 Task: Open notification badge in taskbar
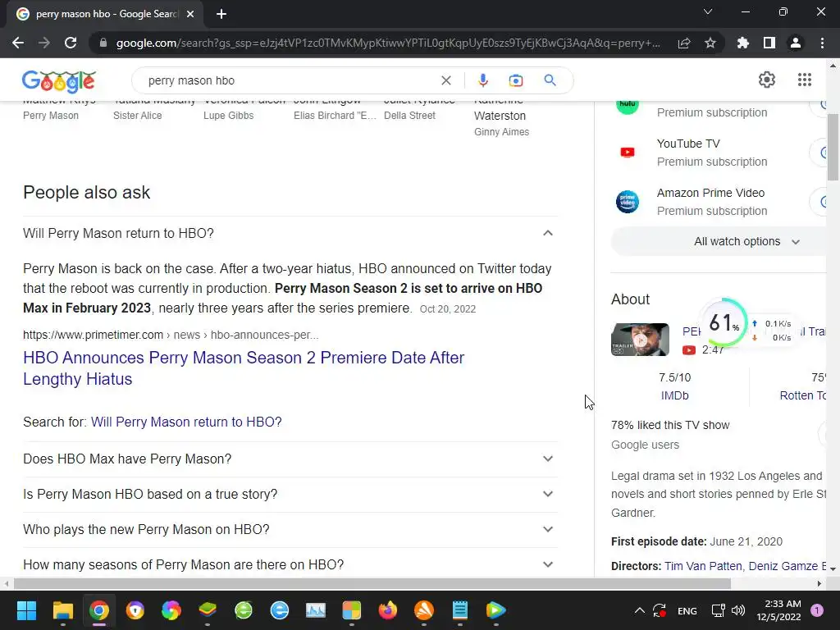point(816,610)
